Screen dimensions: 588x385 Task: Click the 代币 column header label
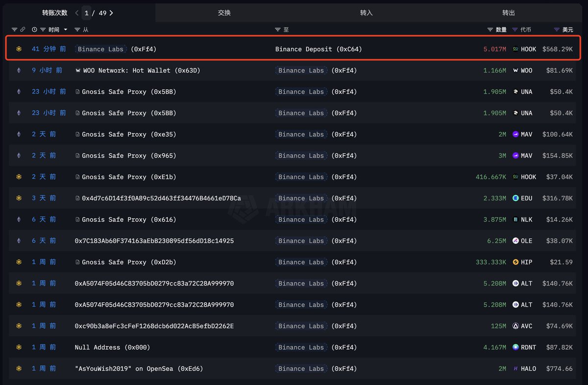(526, 30)
